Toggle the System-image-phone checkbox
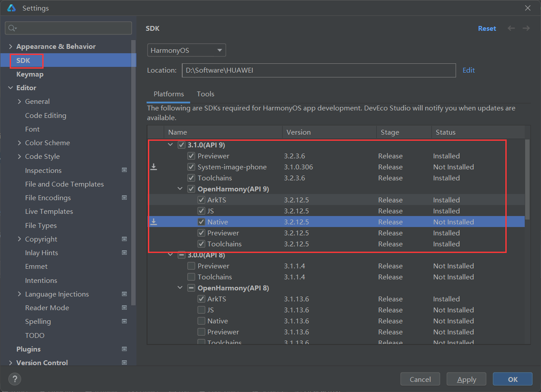 (191, 167)
